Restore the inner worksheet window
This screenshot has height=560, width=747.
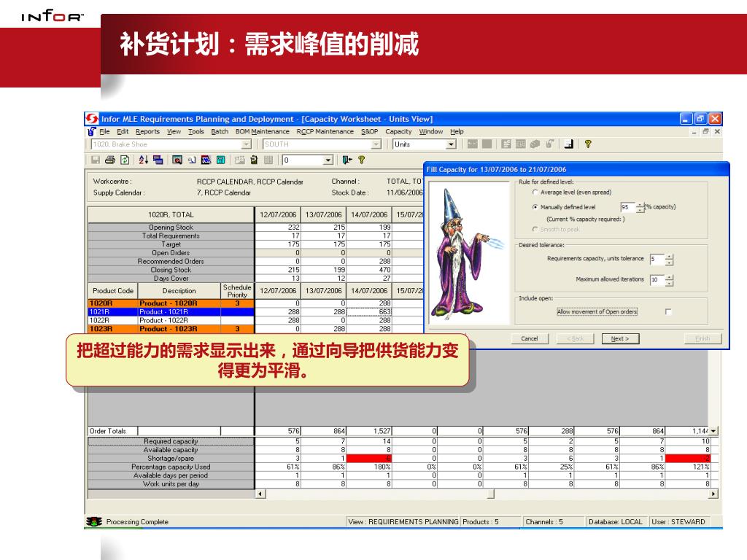coord(705,131)
